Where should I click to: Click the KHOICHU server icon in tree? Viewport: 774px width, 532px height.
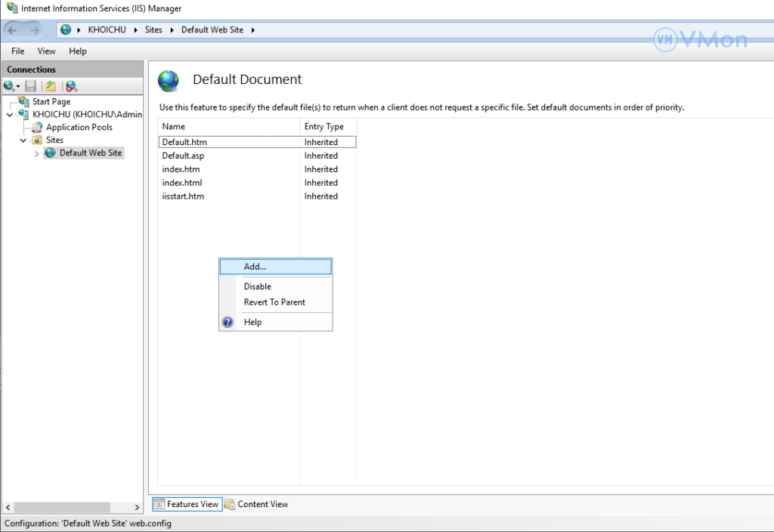(x=23, y=114)
